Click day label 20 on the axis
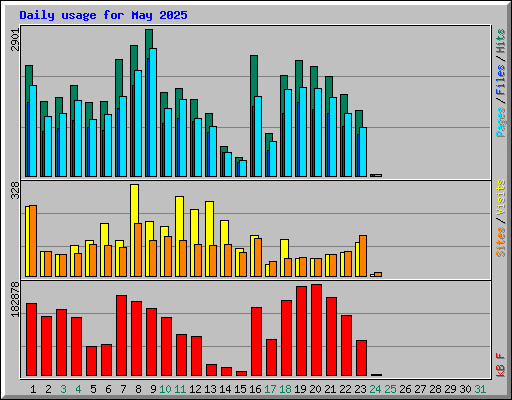The height and width of the screenshot is (400, 512). pyautogui.click(x=315, y=389)
